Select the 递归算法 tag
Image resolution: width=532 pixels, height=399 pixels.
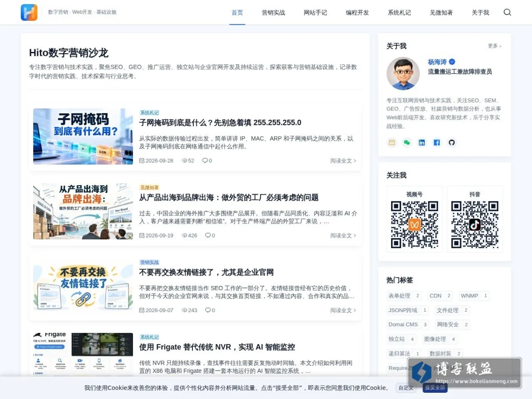point(404,354)
